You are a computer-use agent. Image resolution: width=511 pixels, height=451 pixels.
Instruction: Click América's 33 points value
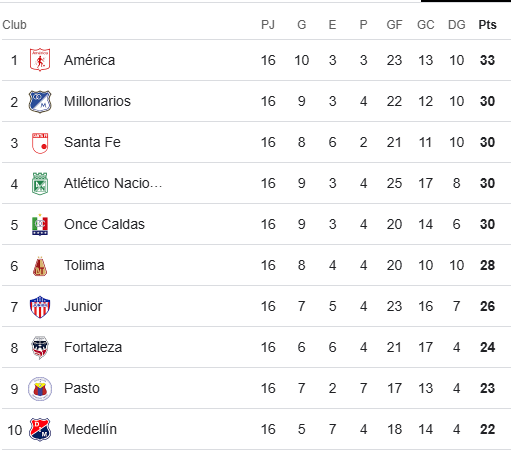[x=487, y=60]
